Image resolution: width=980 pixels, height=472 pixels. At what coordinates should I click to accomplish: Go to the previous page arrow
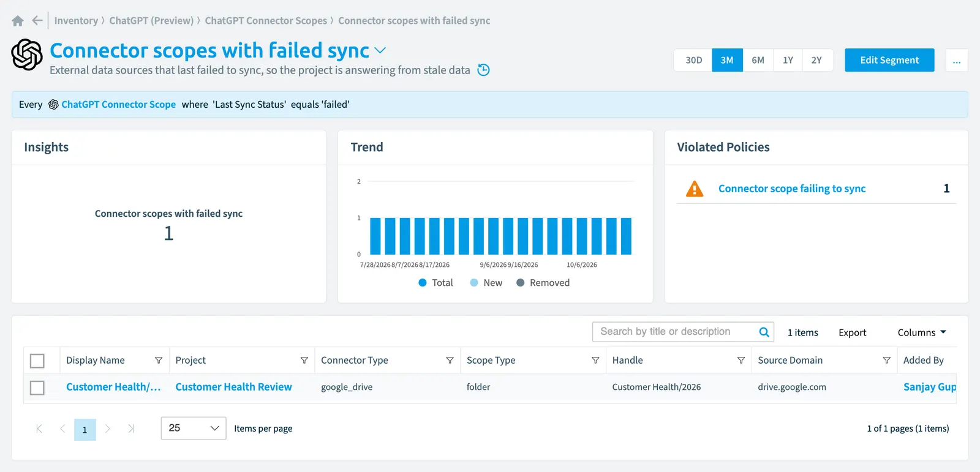click(x=62, y=429)
